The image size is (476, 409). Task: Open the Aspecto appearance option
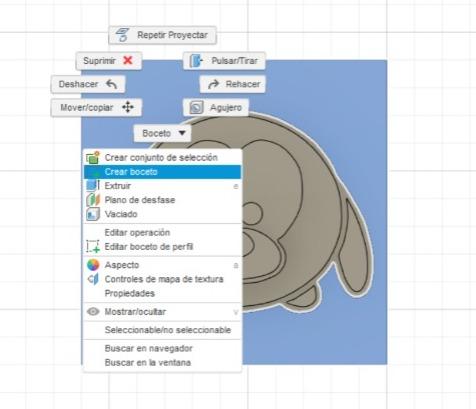click(162, 265)
